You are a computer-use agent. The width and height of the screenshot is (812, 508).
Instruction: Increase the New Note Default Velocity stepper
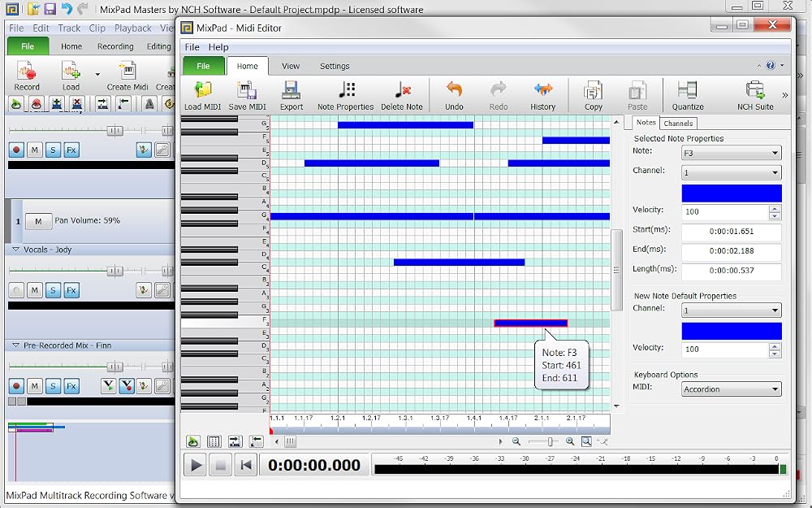point(775,346)
